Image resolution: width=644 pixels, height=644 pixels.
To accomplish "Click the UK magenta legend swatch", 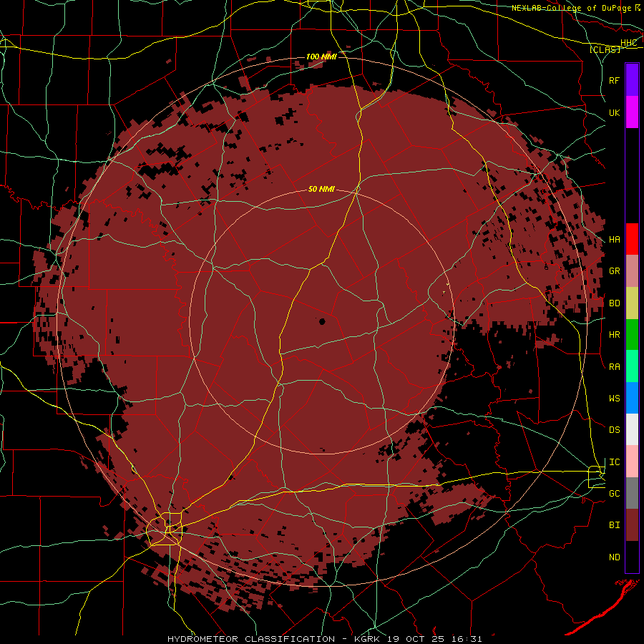I will click(632, 112).
